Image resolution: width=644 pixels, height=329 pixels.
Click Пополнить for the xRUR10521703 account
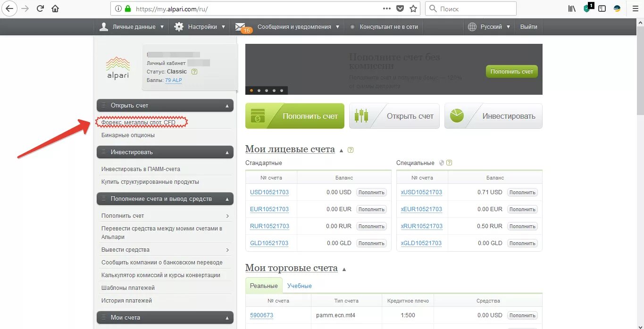click(x=522, y=226)
